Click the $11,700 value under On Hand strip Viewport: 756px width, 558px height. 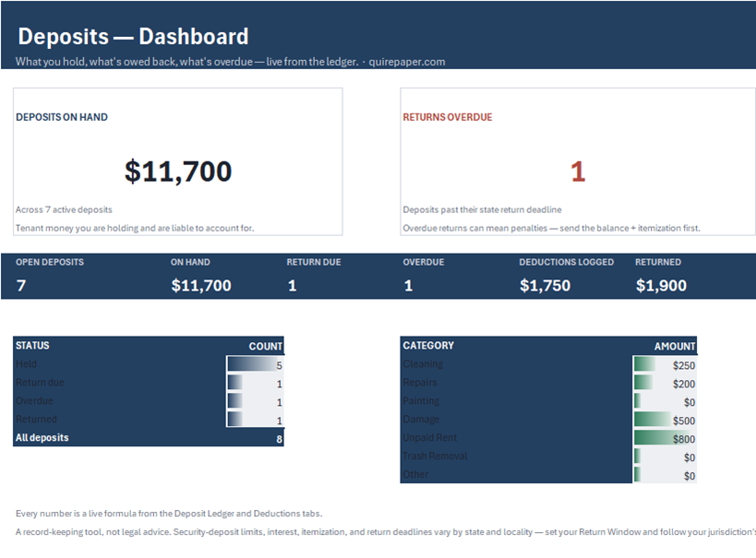click(x=201, y=286)
